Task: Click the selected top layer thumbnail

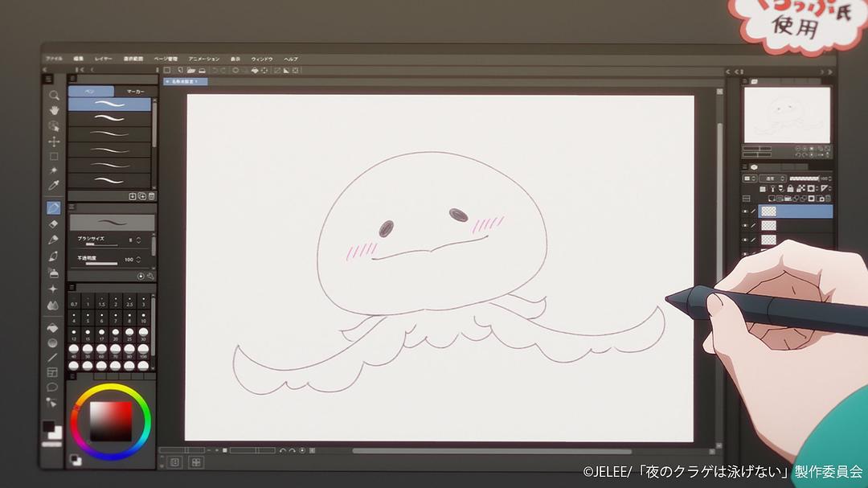Action: [768, 211]
